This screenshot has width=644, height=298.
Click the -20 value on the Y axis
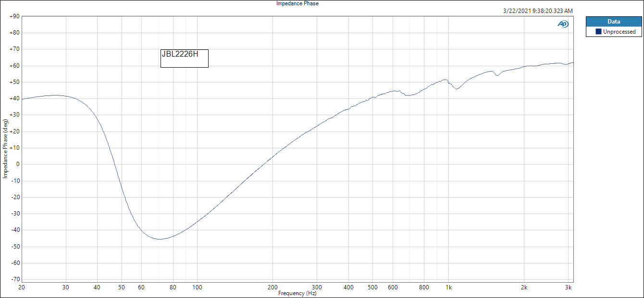pos(14,197)
